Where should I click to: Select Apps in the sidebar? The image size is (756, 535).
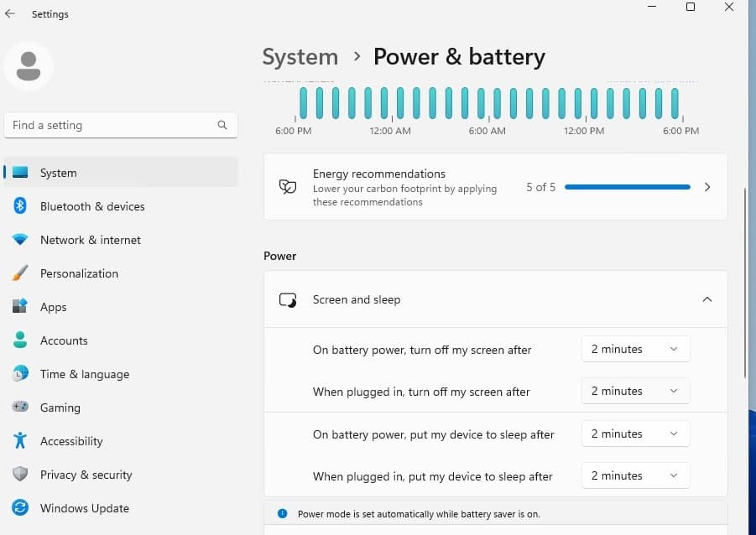(54, 307)
